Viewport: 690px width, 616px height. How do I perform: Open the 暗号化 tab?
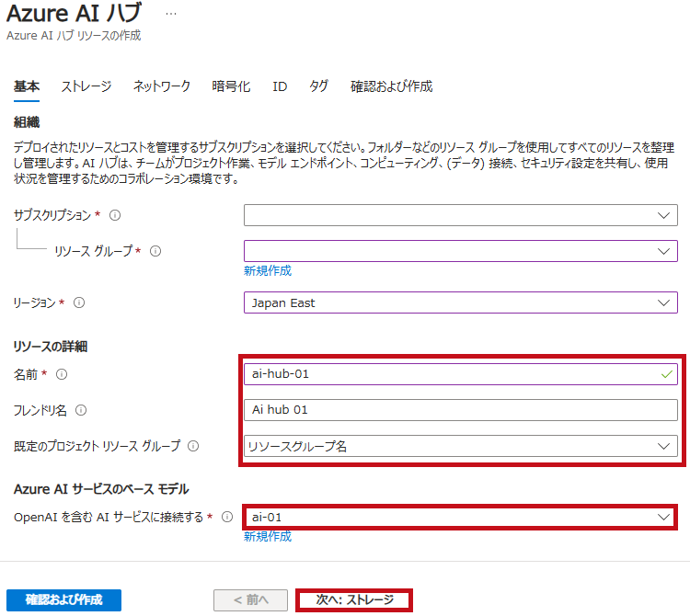pyautogui.click(x=231, y=86)
